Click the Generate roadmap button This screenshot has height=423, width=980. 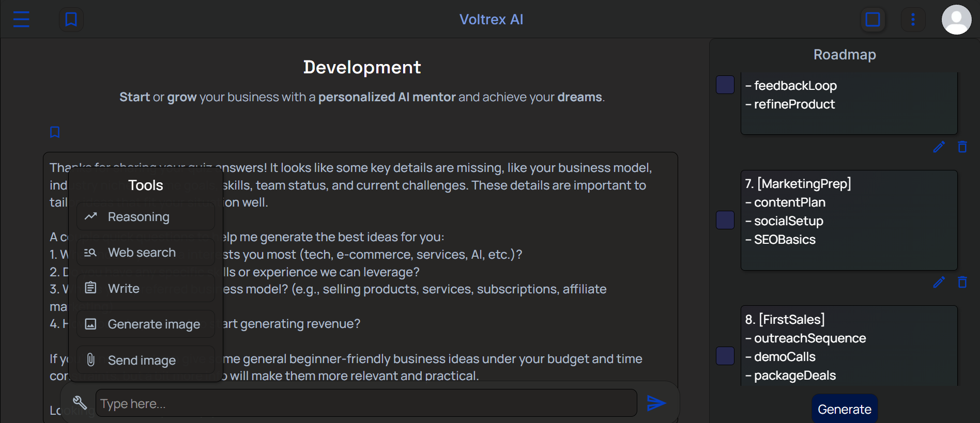pos(845,409)
